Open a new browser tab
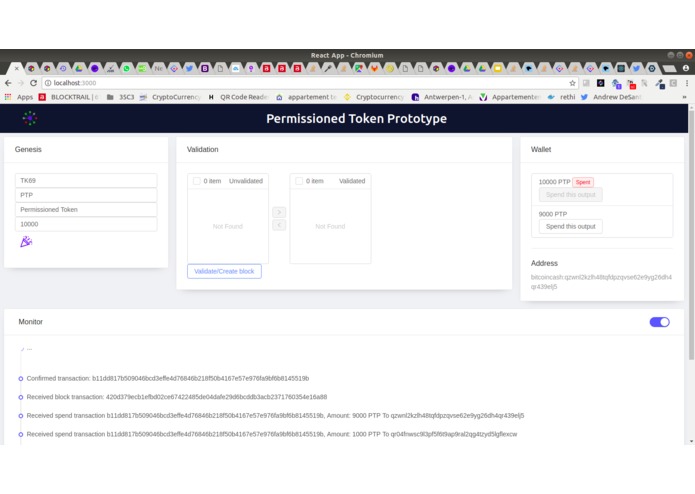 coord(669,69)
